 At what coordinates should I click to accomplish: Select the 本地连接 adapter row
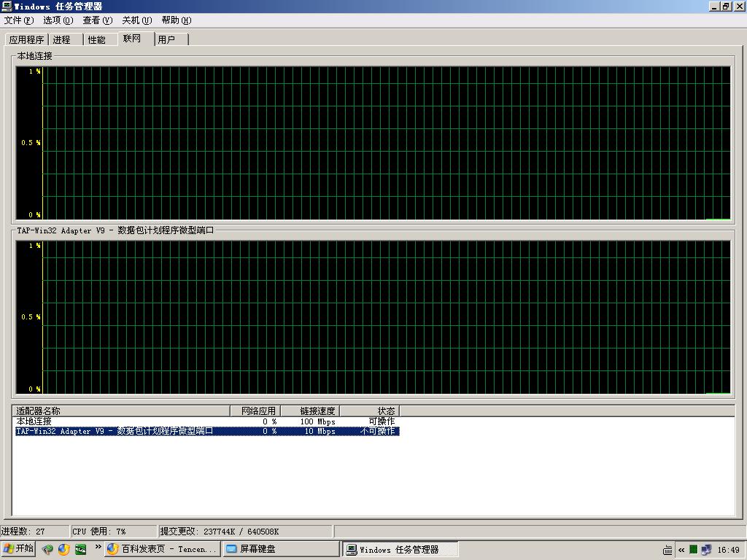tap(206, 421)
